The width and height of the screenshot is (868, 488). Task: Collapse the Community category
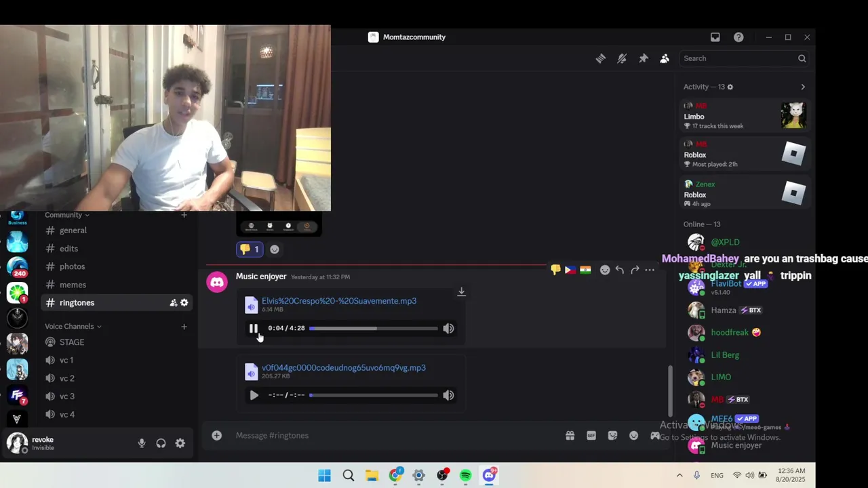[x=66, y=215]
